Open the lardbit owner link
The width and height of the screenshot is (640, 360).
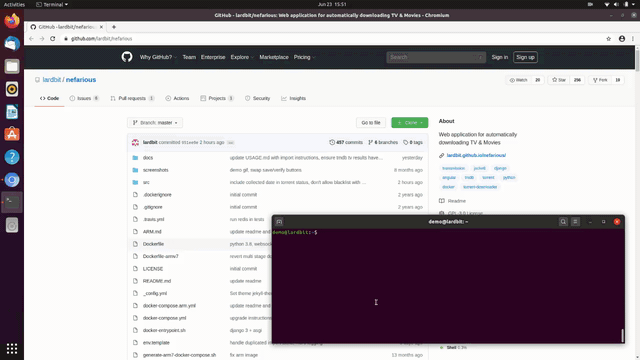click(x=52, y=80)
